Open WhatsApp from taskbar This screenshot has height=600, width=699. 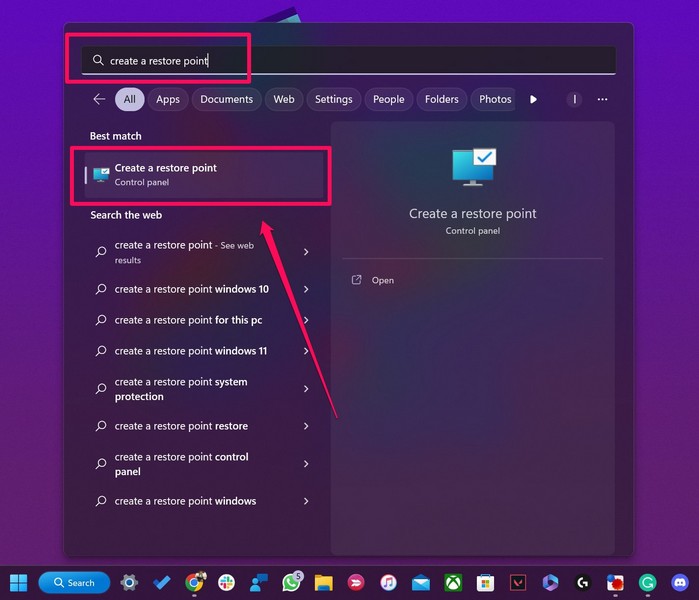(292, 583)
